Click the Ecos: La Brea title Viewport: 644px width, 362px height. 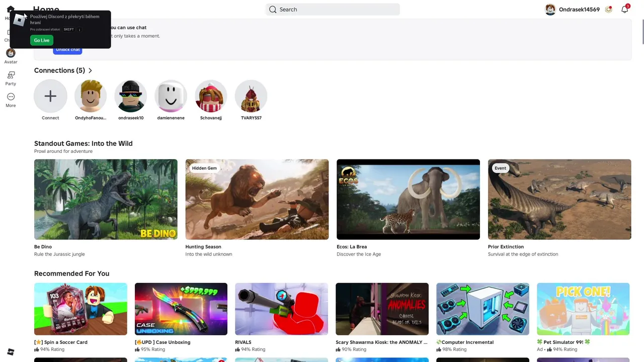pyautogui.click(x=352, y=247)
